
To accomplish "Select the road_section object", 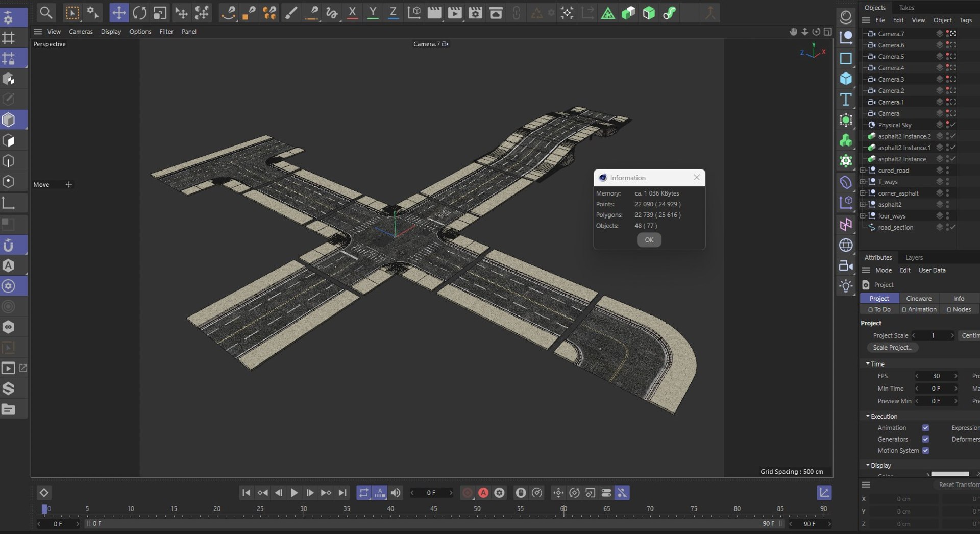I will pos(895,228).
